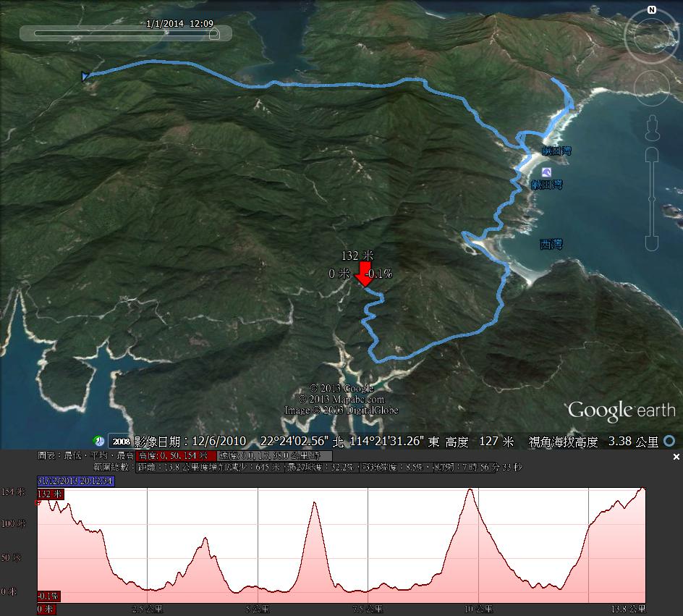This screenshot has height=616, width=683.
Task: Click the 影像日期: 12/6/2010 imagery date text
Action: (190, 442)
